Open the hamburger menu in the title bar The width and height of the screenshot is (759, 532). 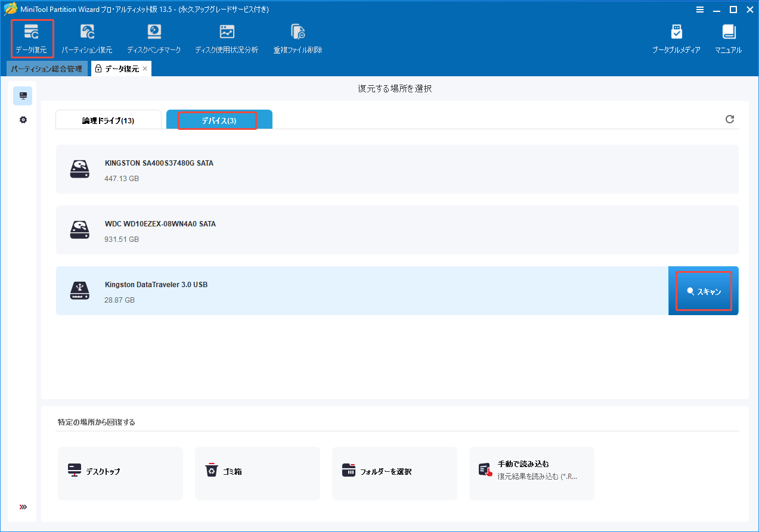[699, 10]
